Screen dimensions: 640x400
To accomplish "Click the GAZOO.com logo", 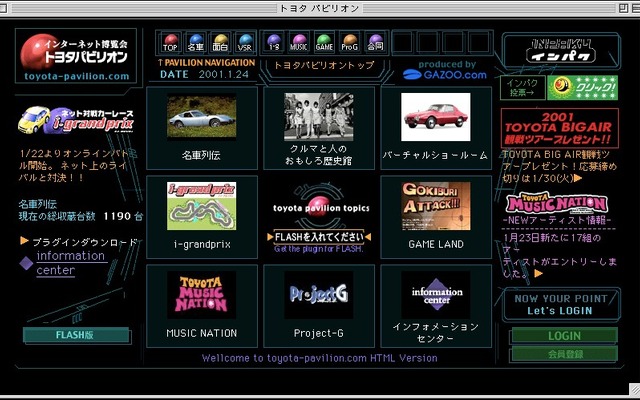I will [x=445, y=75].
